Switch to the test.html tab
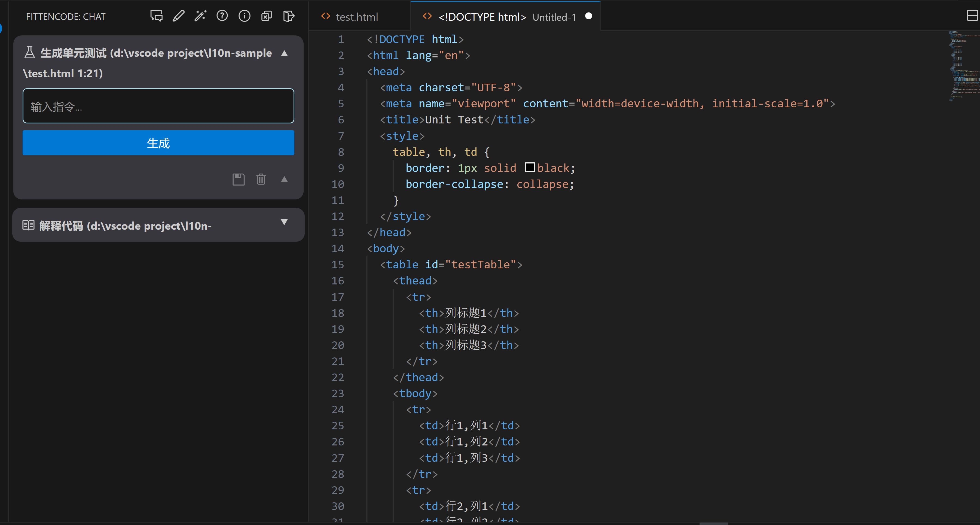The height and width of the screenshot is (525, 980). click(357, 16)
